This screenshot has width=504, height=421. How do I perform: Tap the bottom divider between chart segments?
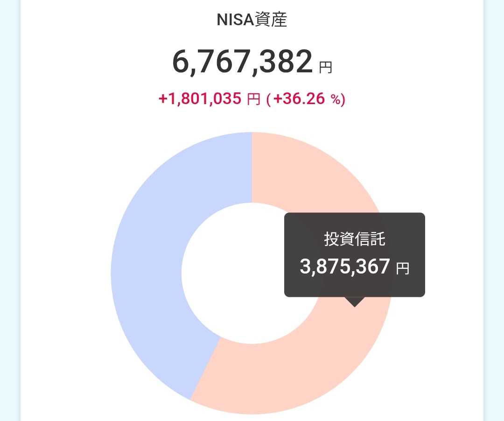[x=205, y=368]
